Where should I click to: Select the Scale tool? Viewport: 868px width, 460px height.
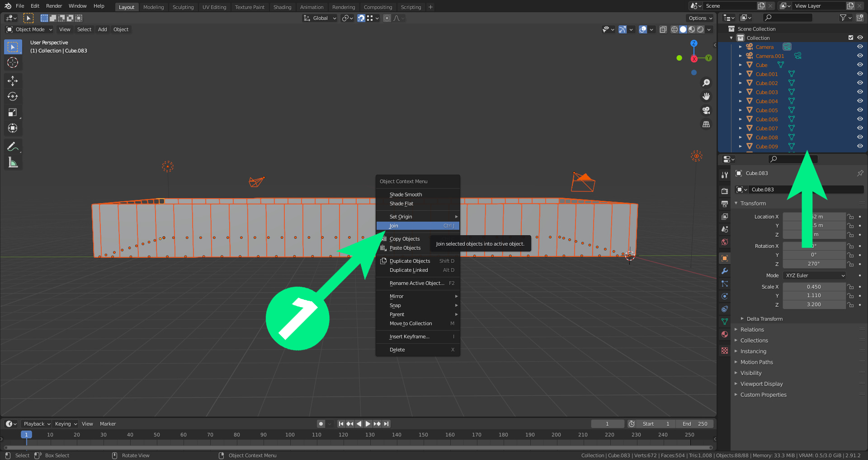pos(13,113)
